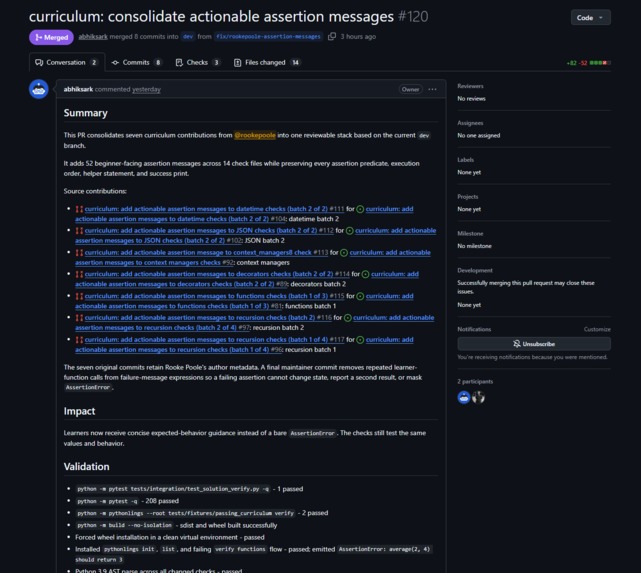Click open issue icon before #92 link

tap(344, 253)
